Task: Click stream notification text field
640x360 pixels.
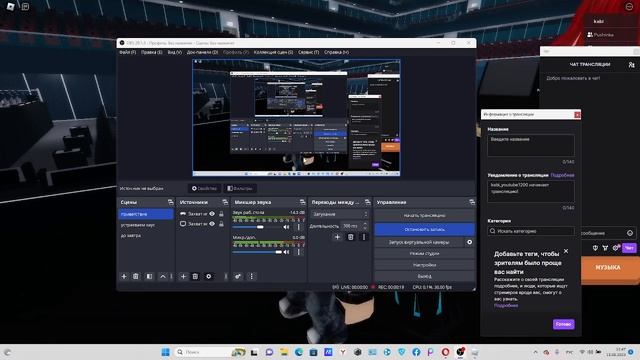Action: click(x=531, y=191)
